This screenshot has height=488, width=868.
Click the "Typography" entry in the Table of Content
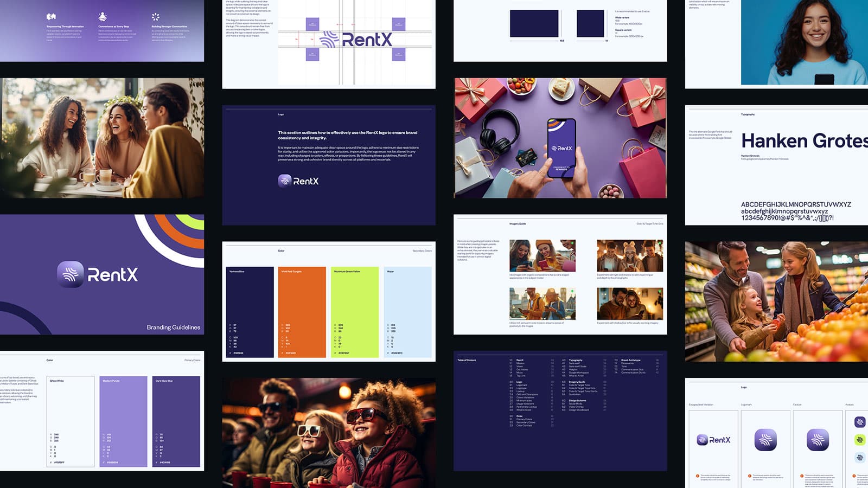[x=576, y=361]
